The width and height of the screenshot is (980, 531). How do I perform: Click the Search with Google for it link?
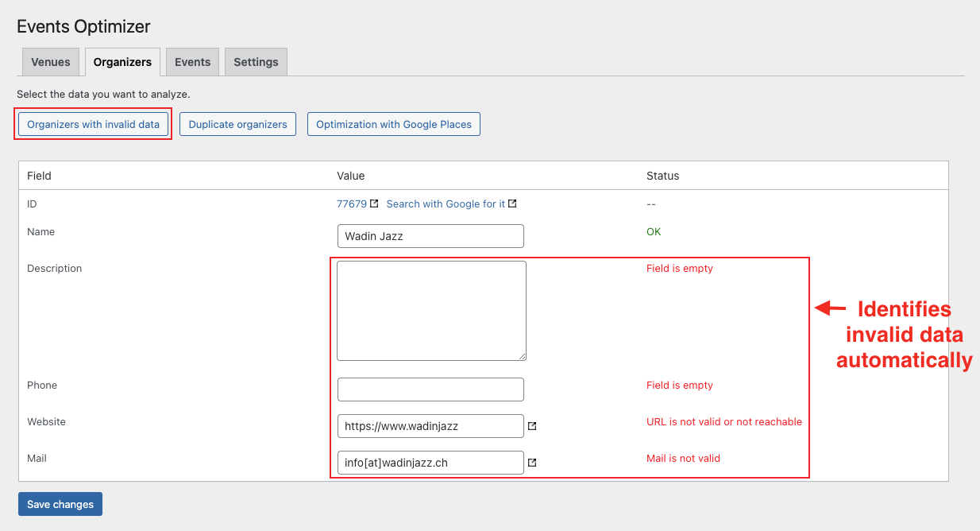tap(444, 203)
